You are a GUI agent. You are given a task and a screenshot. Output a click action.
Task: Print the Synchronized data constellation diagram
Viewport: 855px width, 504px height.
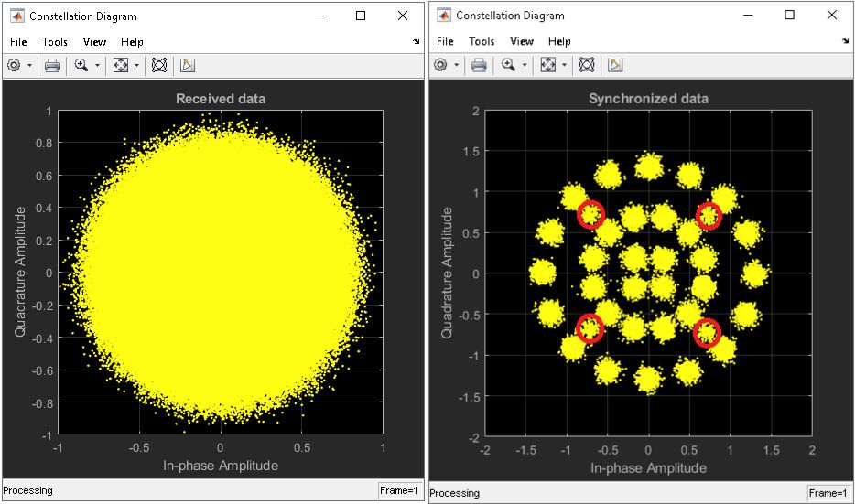click(479, 65)
